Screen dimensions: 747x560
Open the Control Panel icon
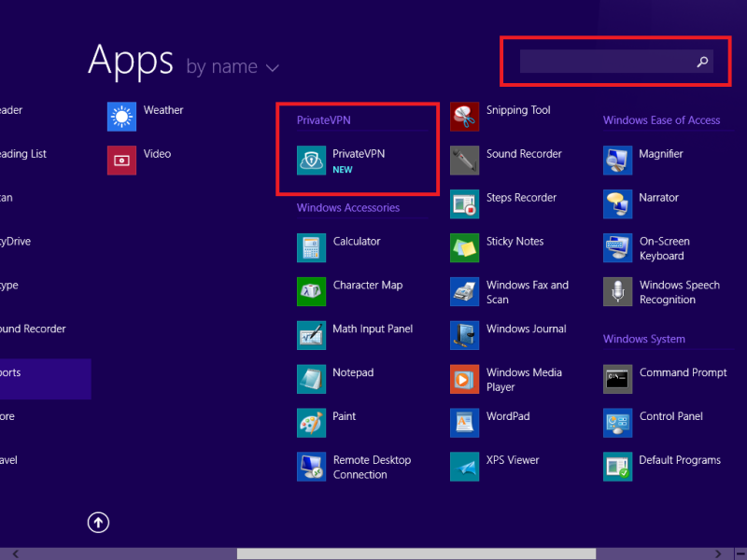pyautogui.click(x=617, y=423)
